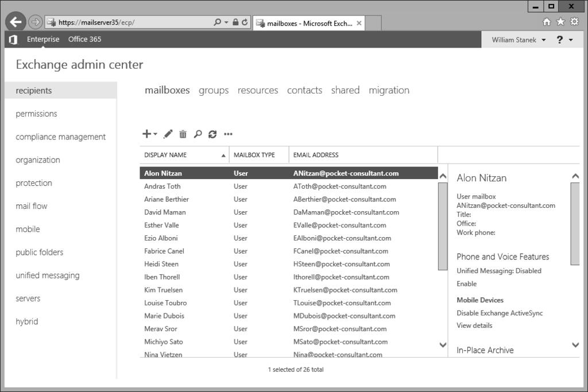Open public folders in left navigation

(40, 252)
